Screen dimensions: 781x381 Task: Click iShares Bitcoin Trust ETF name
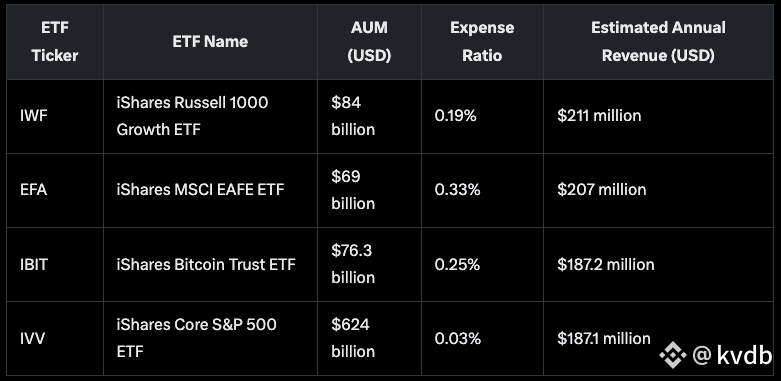(x=206, y=264)
